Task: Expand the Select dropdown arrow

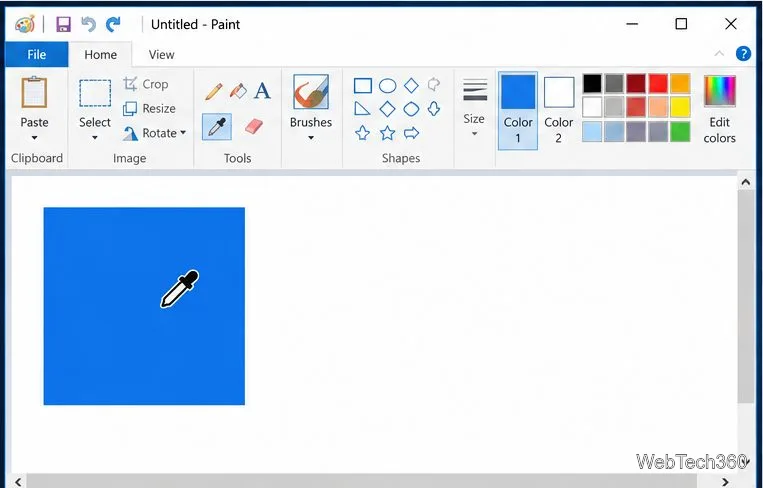Action: click(95, 138)
